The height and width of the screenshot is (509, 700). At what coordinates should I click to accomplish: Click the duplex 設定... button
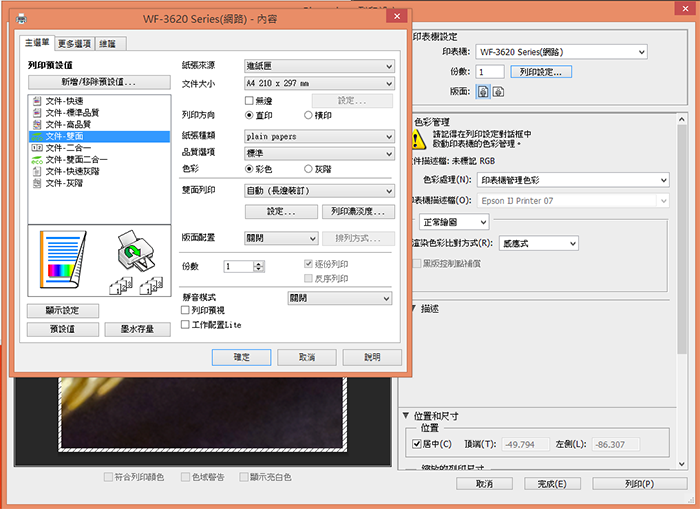281,212
